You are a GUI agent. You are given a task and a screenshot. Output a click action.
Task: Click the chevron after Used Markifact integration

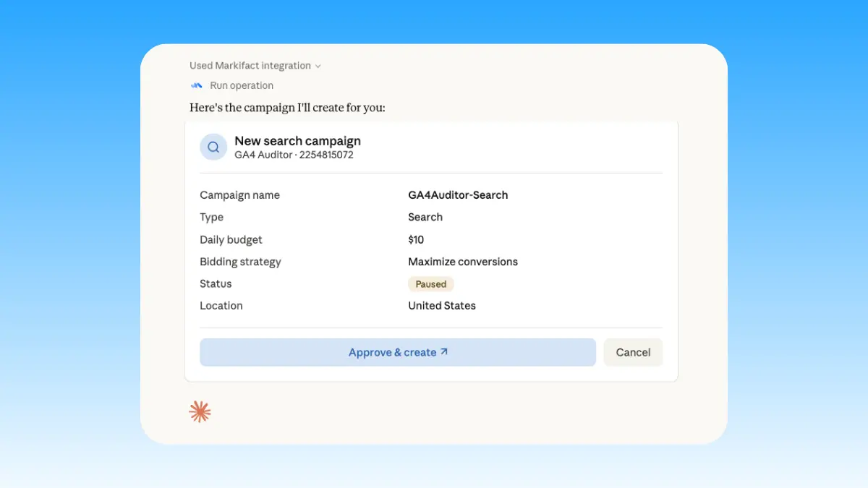point(317,65)
